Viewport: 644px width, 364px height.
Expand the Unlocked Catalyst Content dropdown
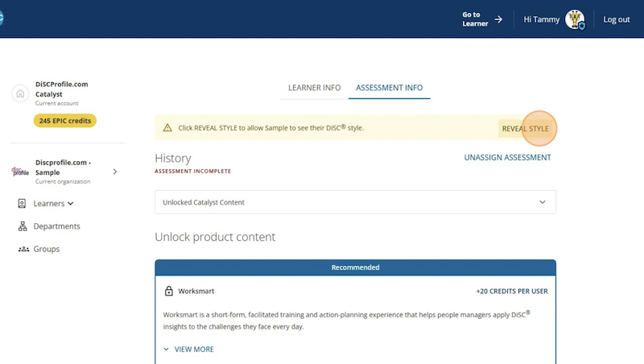(x=355, y=202)
